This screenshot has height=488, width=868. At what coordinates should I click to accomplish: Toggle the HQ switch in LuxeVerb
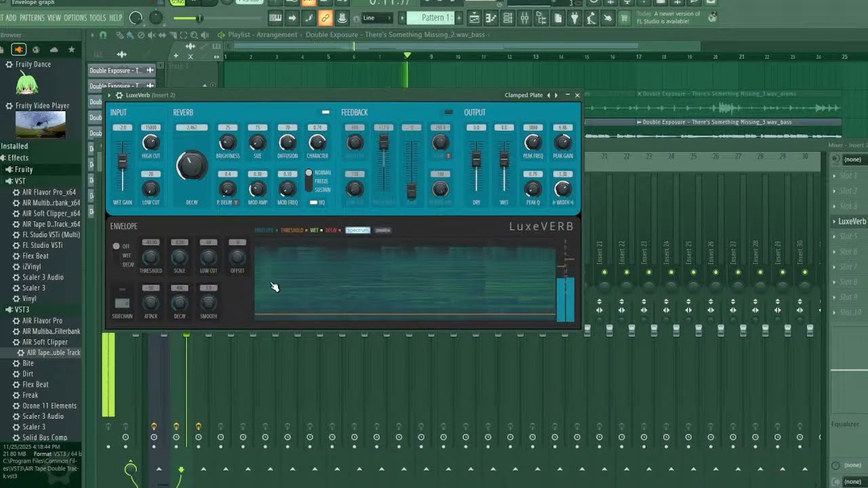click(x=313, y=202)
